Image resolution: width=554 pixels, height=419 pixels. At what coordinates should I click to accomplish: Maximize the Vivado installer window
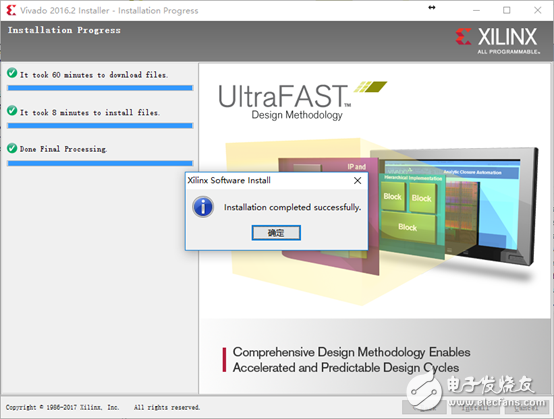coord(507,10)
